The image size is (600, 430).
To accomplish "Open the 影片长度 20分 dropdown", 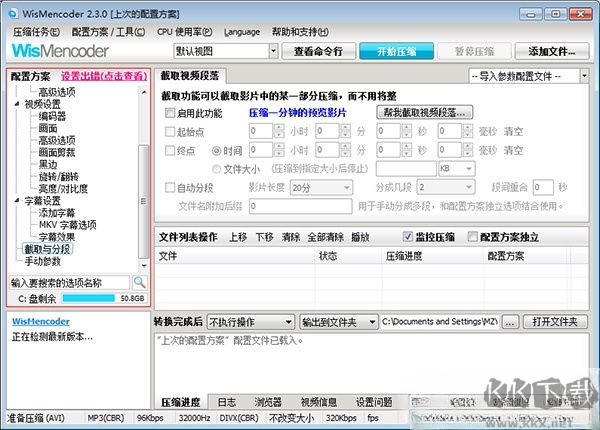I will [x=321, y=187].
